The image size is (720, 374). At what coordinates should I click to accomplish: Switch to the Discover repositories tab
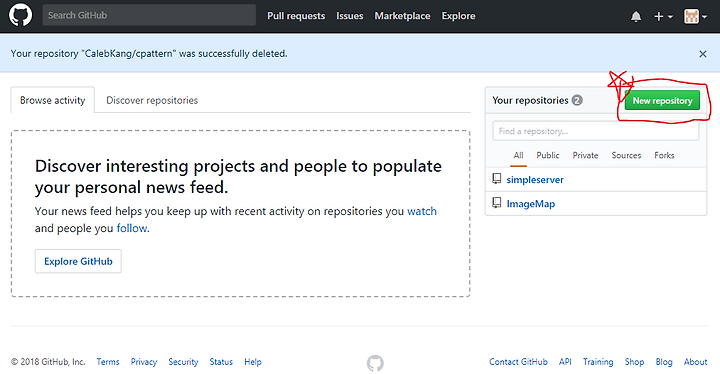152,100
